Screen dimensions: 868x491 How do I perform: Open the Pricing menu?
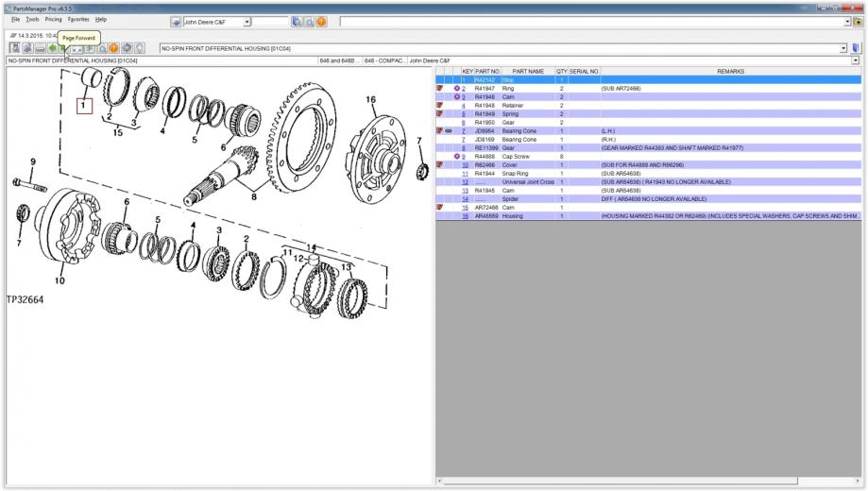coord(53,20)
